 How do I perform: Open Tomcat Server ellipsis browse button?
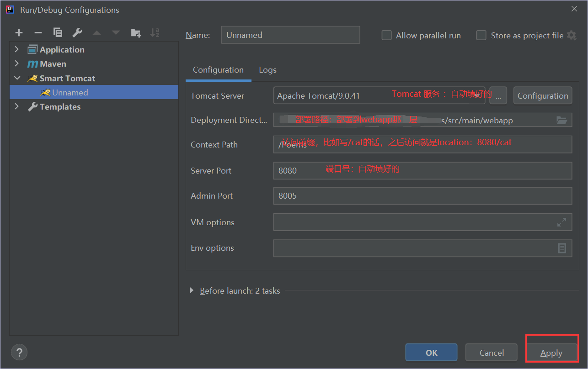(498, 95)
